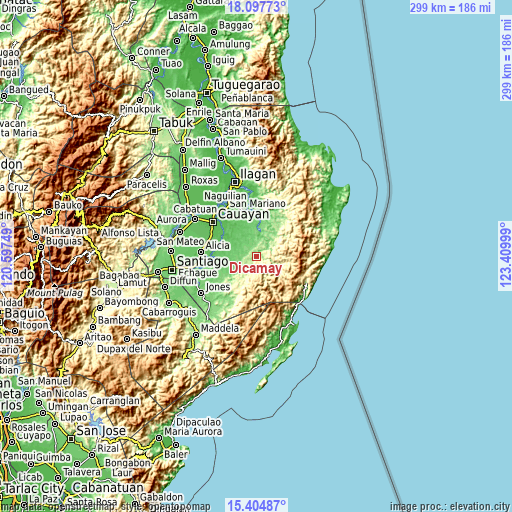The width and height of the screenshot is (512, 512).
Task: Click the Solano town label
Action: pos(106,292)
